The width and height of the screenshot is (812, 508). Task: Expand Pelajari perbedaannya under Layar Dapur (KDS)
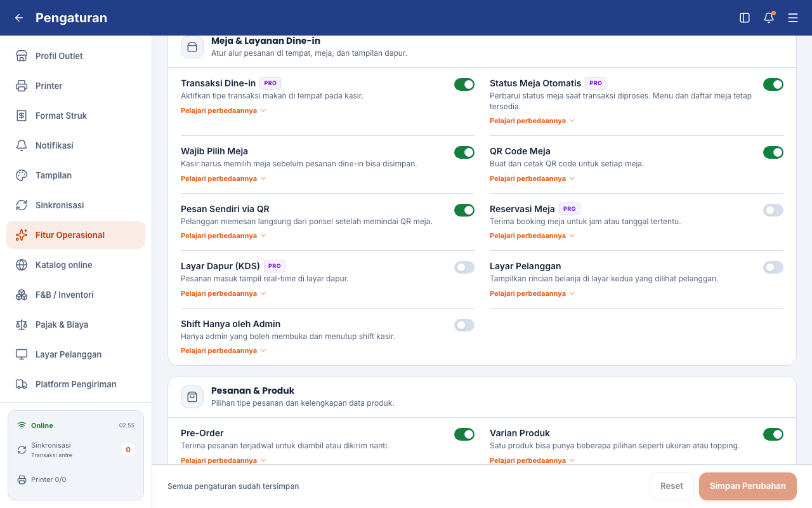[x=223, y=293]
